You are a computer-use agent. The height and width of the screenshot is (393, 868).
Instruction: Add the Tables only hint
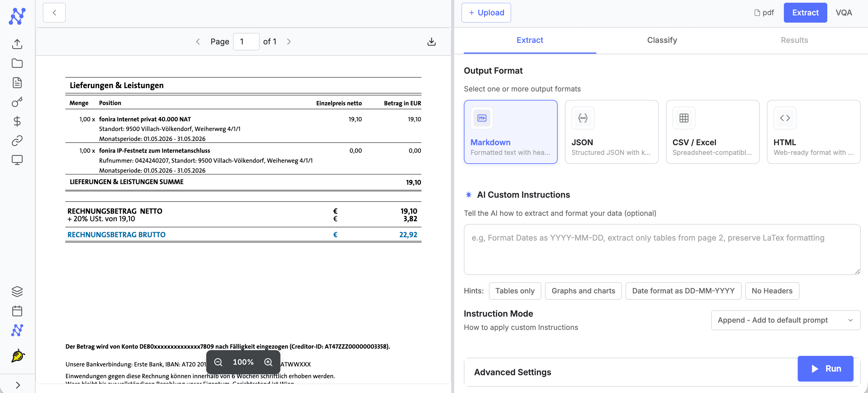tap(515, 291)
